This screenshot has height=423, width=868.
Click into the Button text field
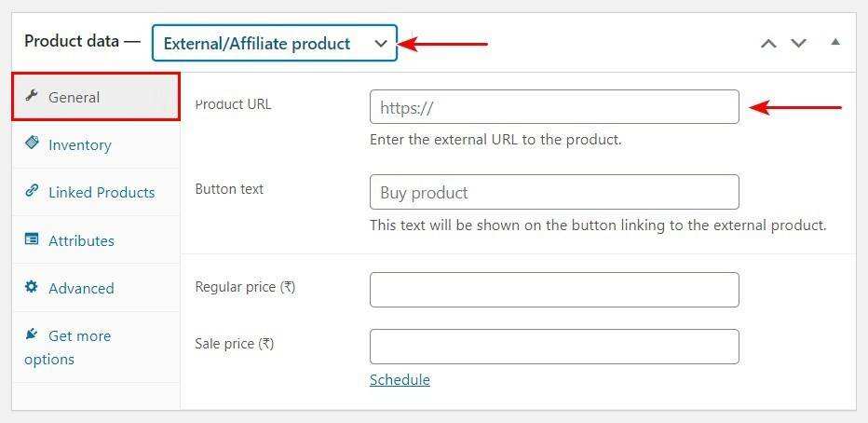pyautogui.click(x=554, y=192)
